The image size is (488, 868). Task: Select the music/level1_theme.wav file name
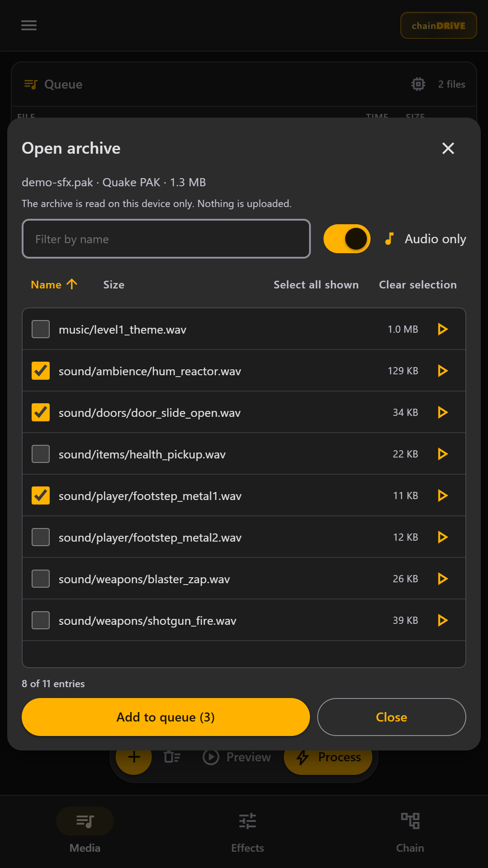(122, 330)
